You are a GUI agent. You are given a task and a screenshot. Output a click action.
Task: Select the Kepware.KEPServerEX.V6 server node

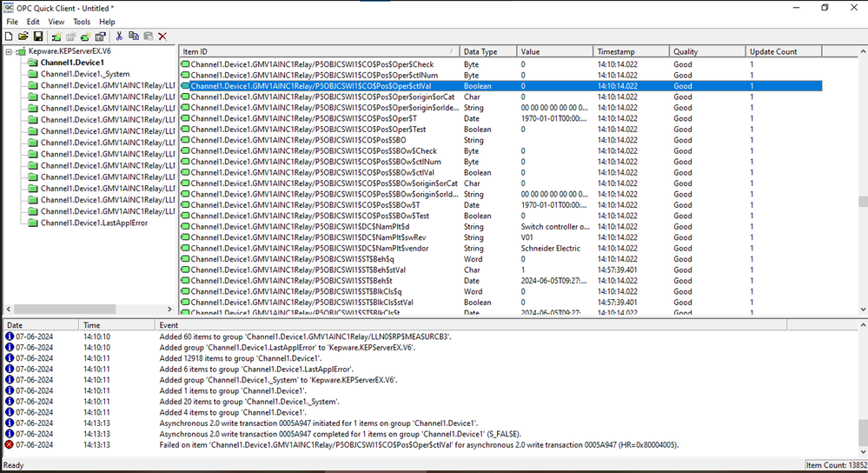click(x=70, y=51)
